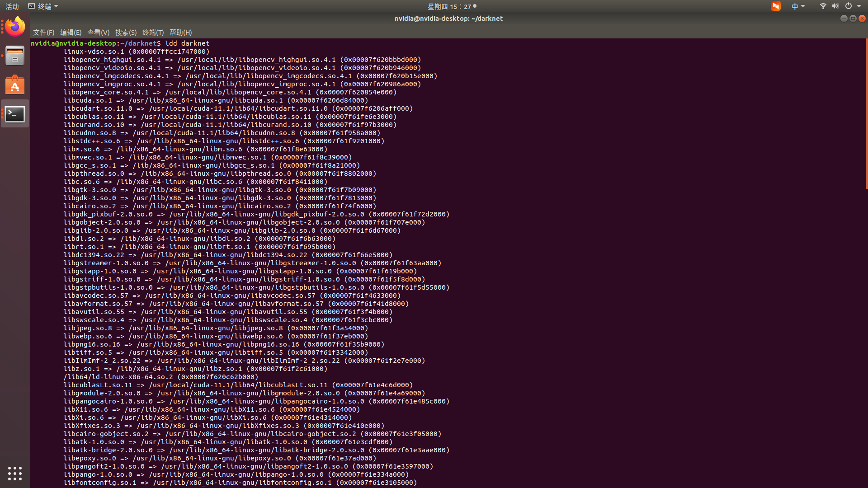
Task: Launch Ubuntu Software from the dock
Action: (14, 84)
